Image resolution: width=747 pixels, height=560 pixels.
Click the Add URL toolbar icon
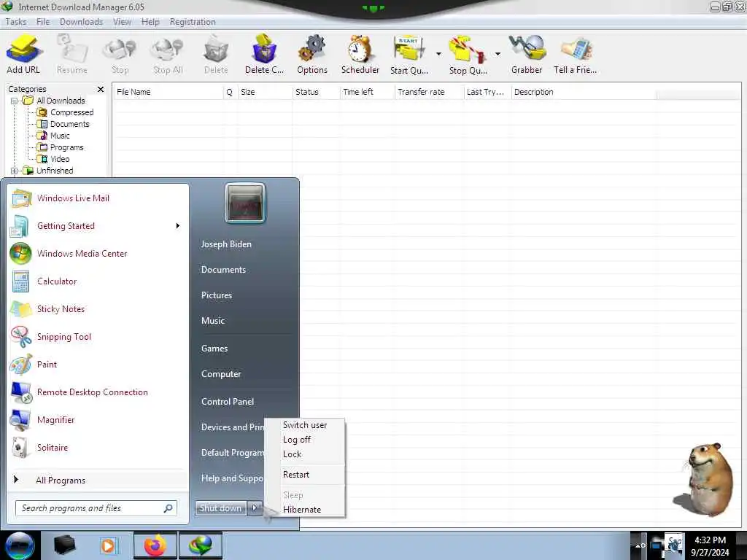(23, 54)
